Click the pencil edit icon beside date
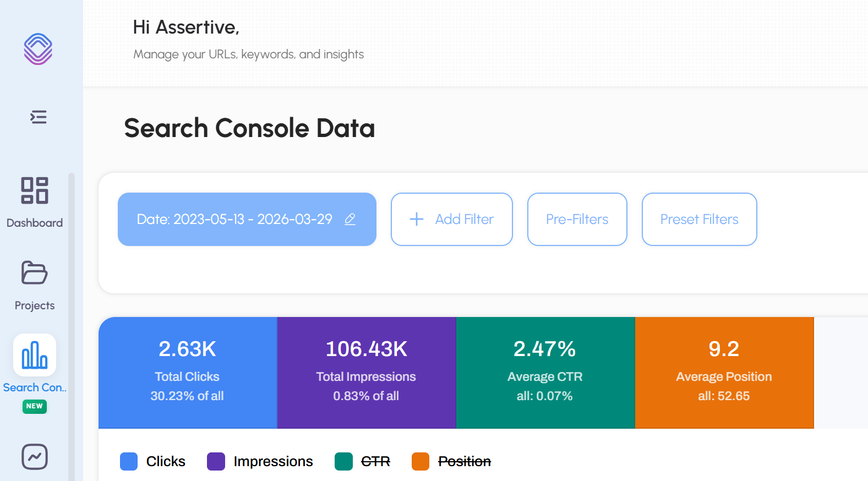The width and height of the screenshot is (868, 481). pyautogui.click(x=350, y=219)
